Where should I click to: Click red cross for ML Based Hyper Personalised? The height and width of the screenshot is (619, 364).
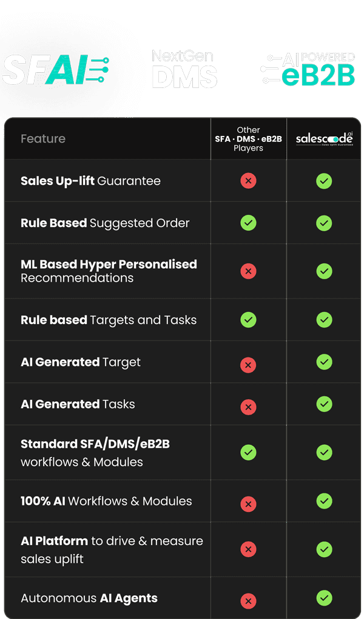click(x=248, y=271)
